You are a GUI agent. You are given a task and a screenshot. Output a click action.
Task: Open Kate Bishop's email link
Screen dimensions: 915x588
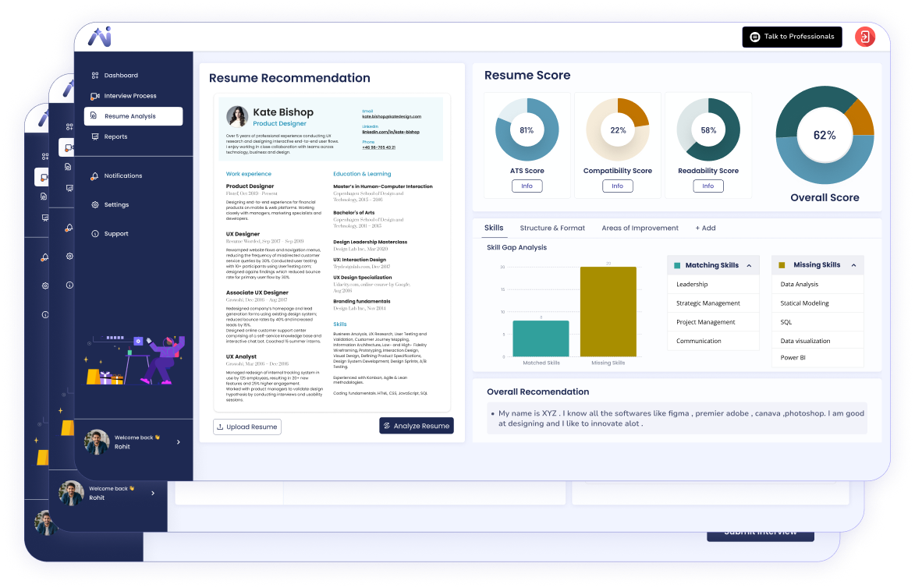pos(390,117)
